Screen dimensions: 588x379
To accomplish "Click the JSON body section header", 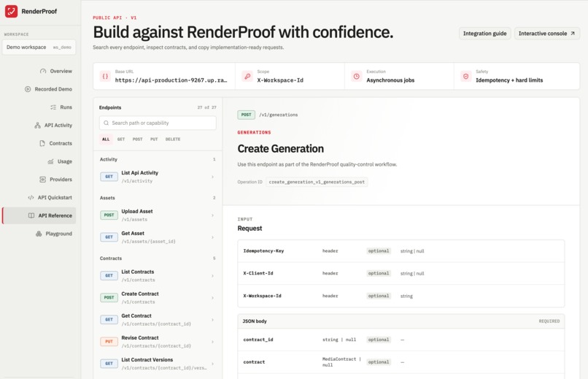I will [401, 321].
